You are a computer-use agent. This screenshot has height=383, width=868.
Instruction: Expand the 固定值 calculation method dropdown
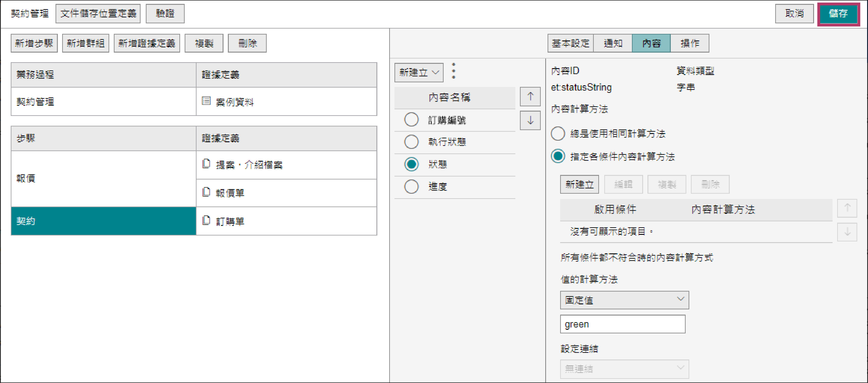624,300
